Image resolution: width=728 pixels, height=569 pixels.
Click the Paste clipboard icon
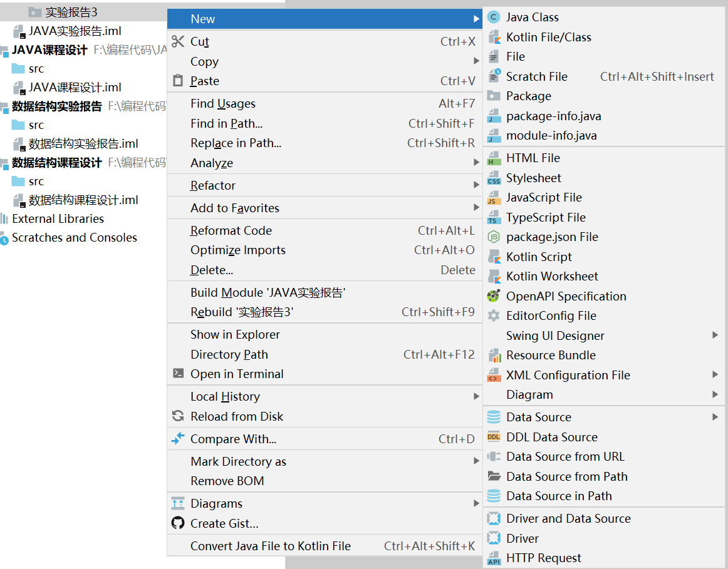tap(178, 81)
